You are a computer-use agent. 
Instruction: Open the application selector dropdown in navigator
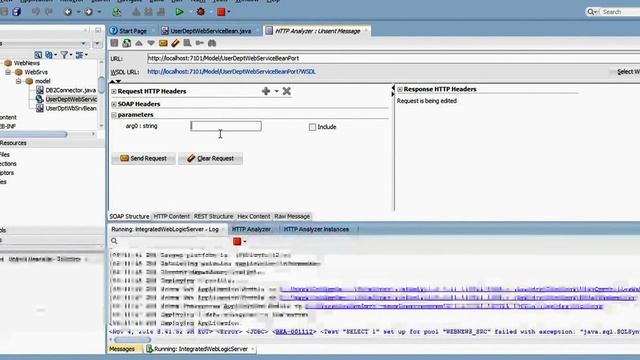pyautogui.click(x=83, y=43)
